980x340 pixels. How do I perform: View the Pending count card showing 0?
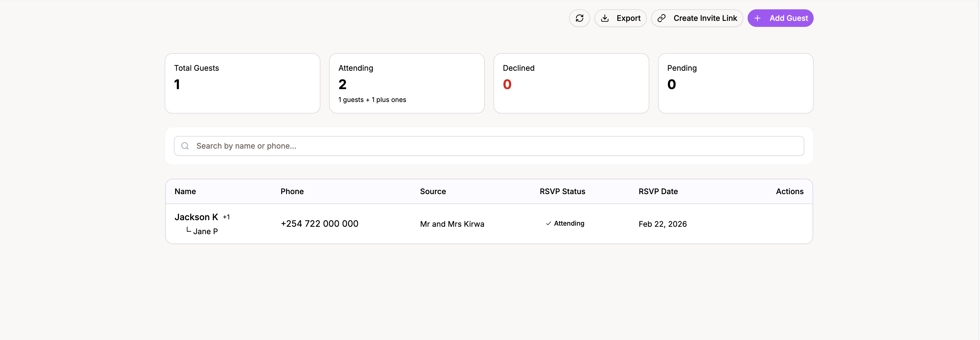pyautogui.click(x=735, y=83)
